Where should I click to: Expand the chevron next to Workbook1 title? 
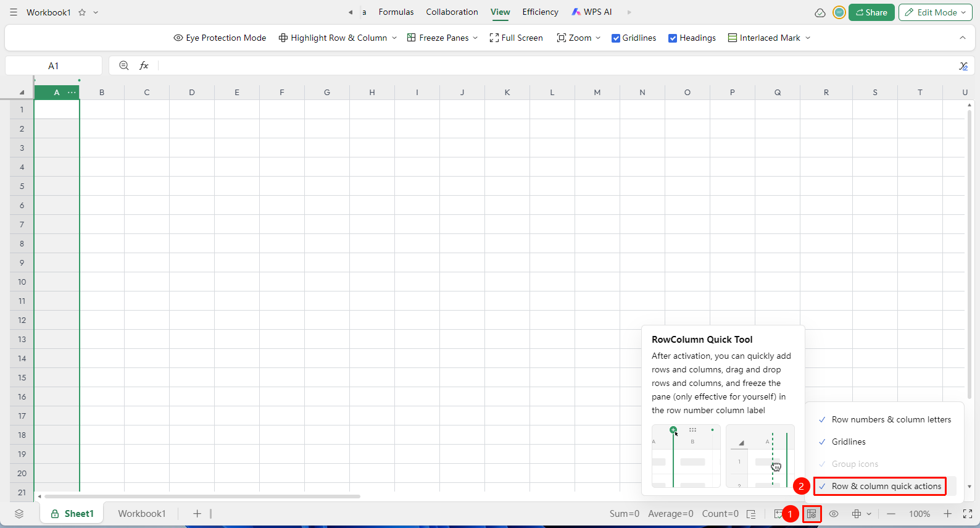(x=96, y=12)
